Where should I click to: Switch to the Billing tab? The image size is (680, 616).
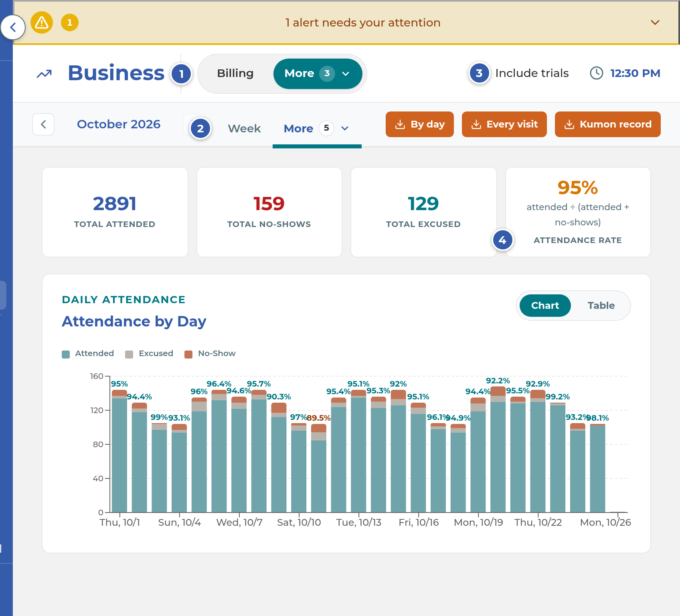pyautogui.click(x=235, y=73)
